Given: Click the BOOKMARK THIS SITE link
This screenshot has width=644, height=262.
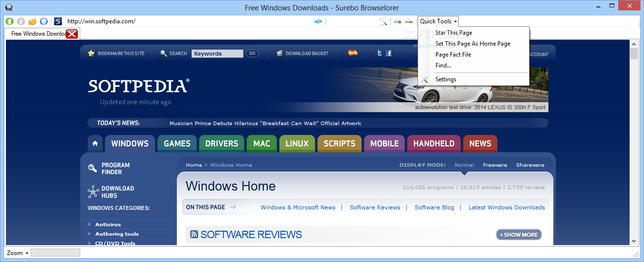Looking at the screenshot, I should coord(121,53).
